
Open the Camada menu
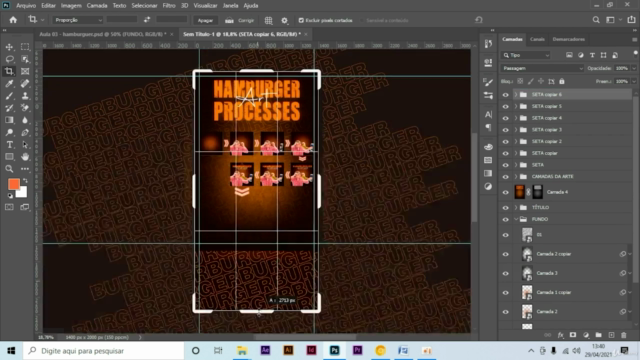point(97,6)
